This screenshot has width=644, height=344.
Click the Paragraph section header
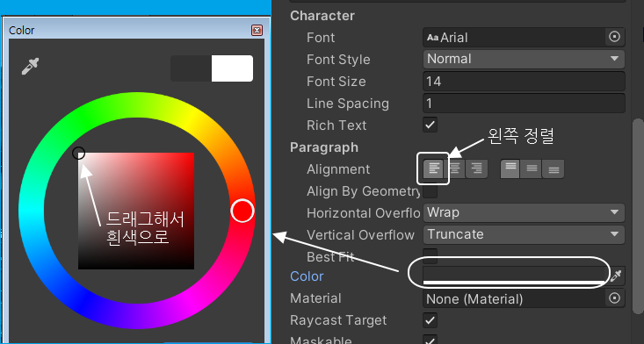(x=324, y=147)
